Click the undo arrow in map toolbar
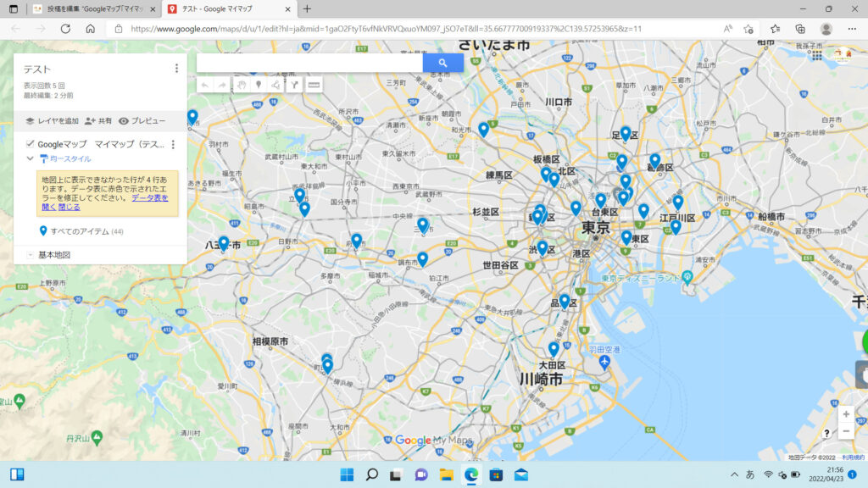 (205, 85)
